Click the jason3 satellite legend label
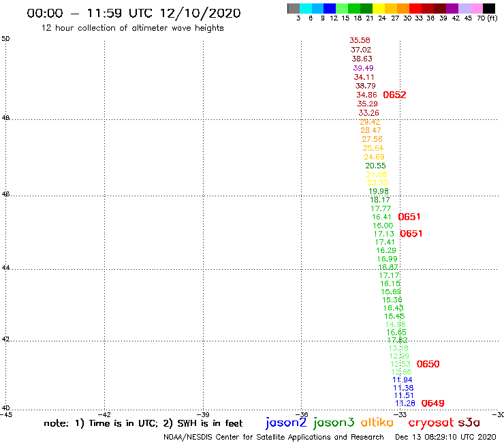The image size is (504, 443). (x=334, y=423)
